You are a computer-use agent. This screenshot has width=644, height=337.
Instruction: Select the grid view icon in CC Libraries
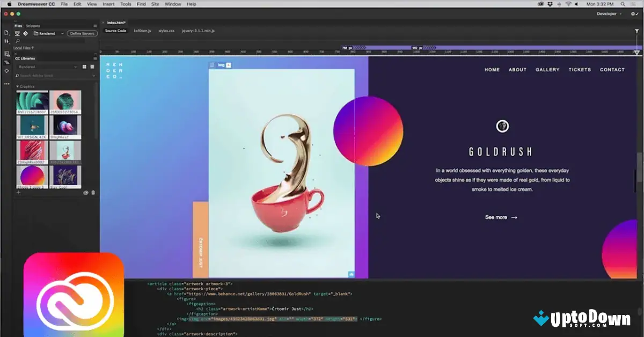pyautogui.click(x=85, y=67)
